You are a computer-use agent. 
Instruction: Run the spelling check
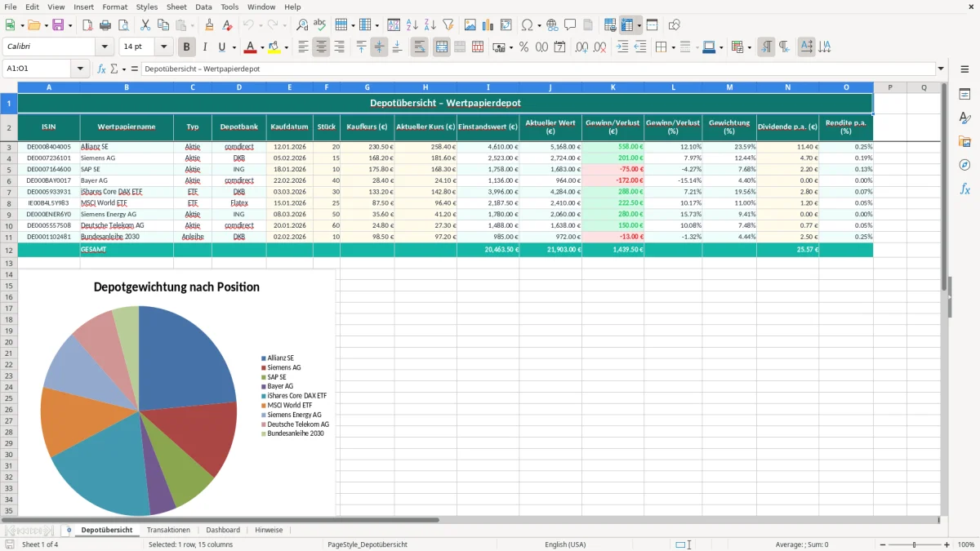(x=320, y=25)
